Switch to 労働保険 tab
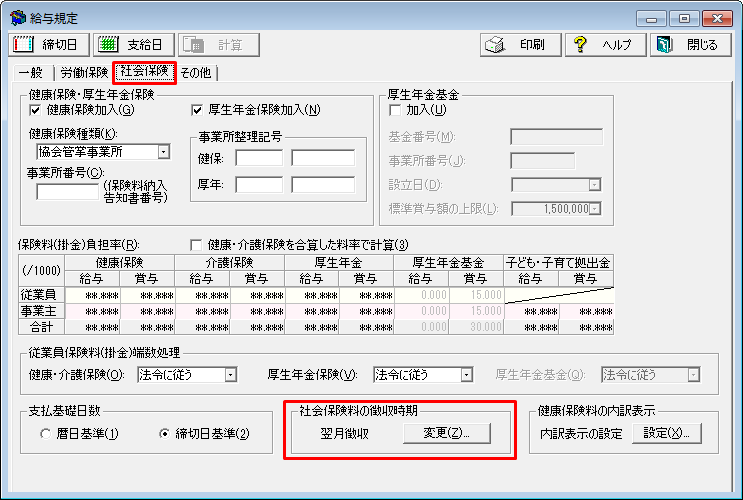The width and height of the screenshot is (743, 500). (x=84, y=72)
